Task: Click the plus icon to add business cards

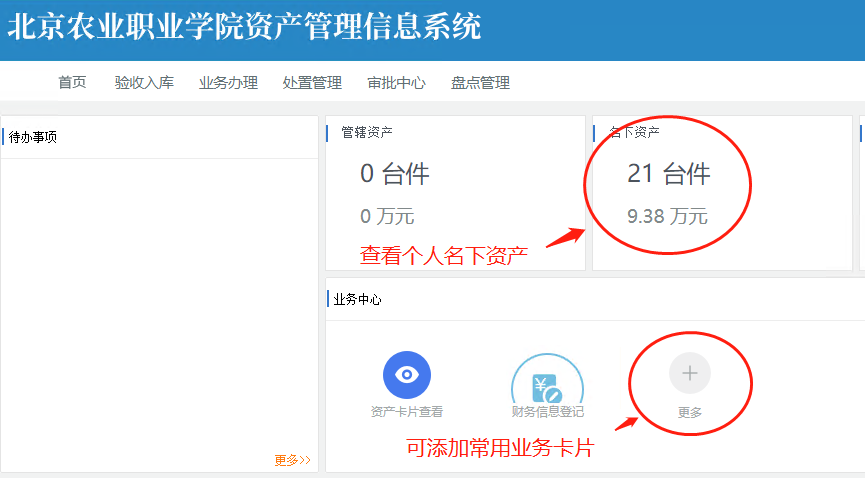Action: coord(689,374)
